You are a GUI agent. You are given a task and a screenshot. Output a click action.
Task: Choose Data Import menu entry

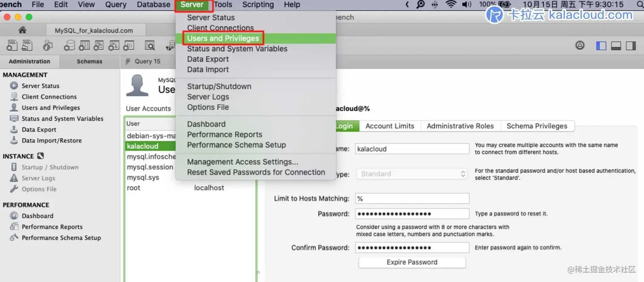[x=256, y=69]
